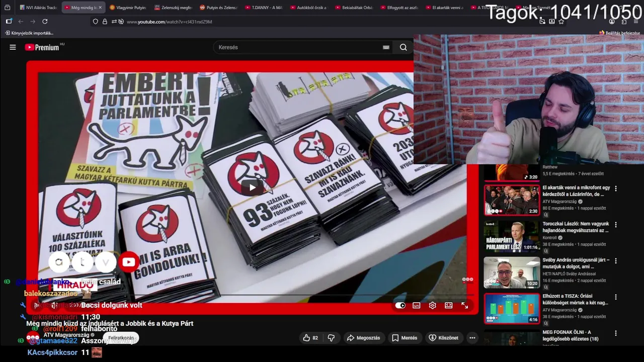Open the player settings gear menu
This screenshot has width=644, height=362.
pyautogui.click(x=432, y=305)
